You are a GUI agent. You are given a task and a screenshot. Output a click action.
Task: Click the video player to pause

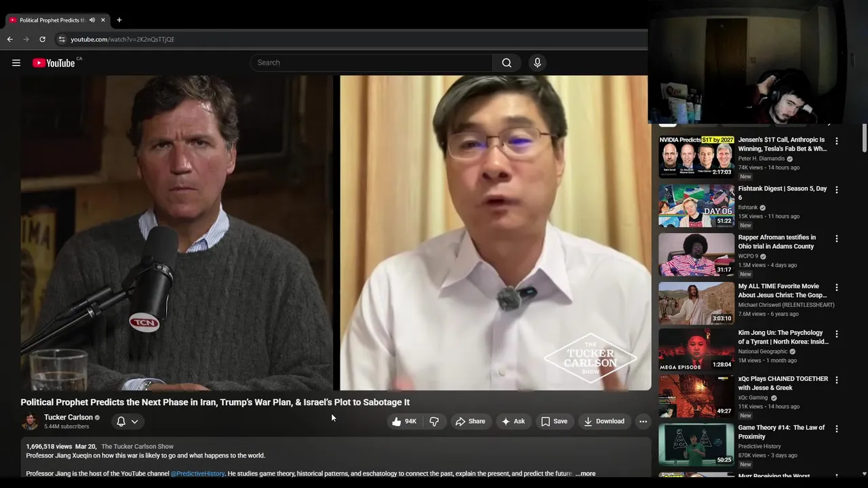point(336,232)
